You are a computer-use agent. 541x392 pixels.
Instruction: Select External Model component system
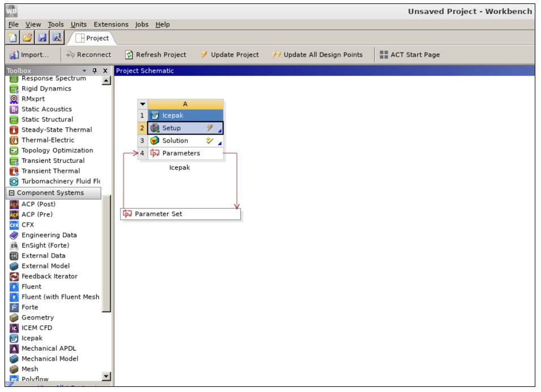pyautogui.click(x=45, y=266)
